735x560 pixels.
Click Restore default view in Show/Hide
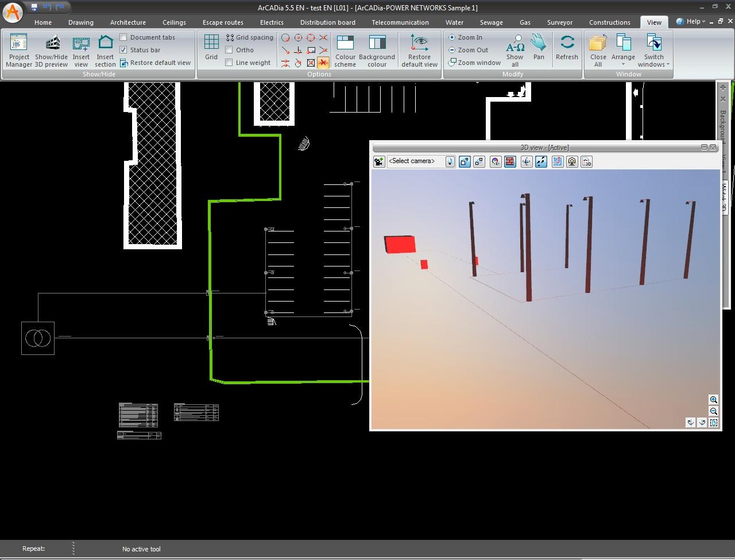click(156, 63)
